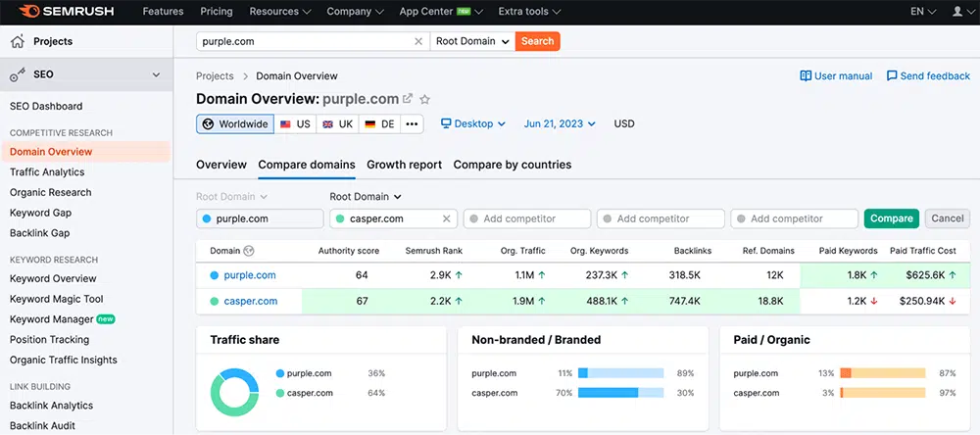Image resolution: width=980 pixels, height=435 pixels.
Task: Open the purple.com table link
Action: pyautogui.click(x=249, y=275)
